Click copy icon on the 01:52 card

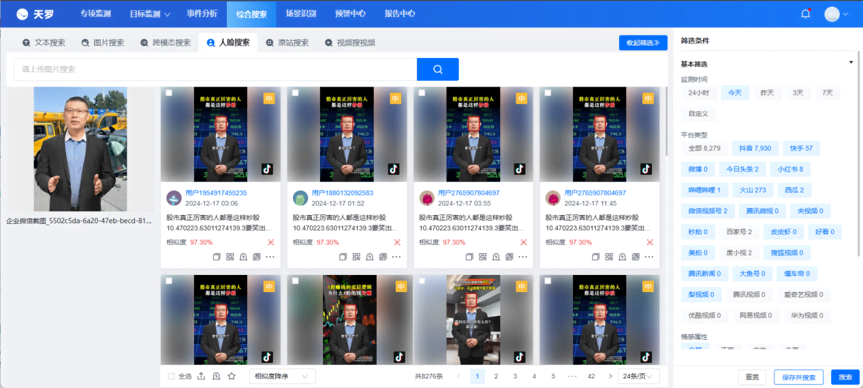(x=343, y=257)
